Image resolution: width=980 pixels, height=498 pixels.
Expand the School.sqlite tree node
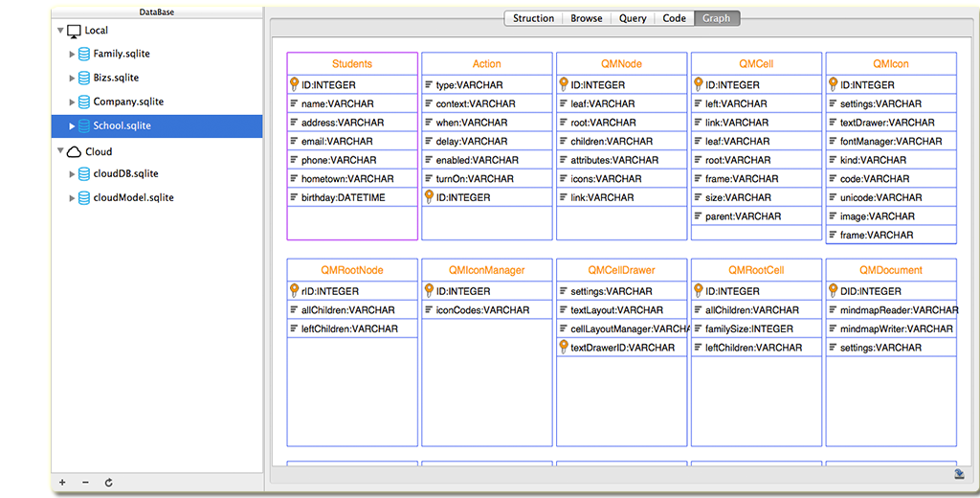tap(72, 126)
